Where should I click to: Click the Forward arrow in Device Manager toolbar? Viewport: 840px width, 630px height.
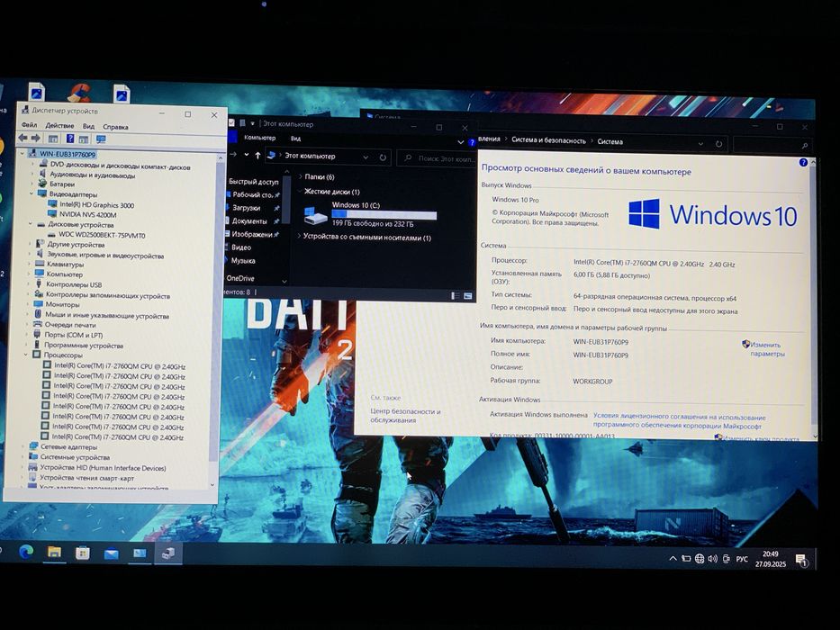[x=36, y=139]
